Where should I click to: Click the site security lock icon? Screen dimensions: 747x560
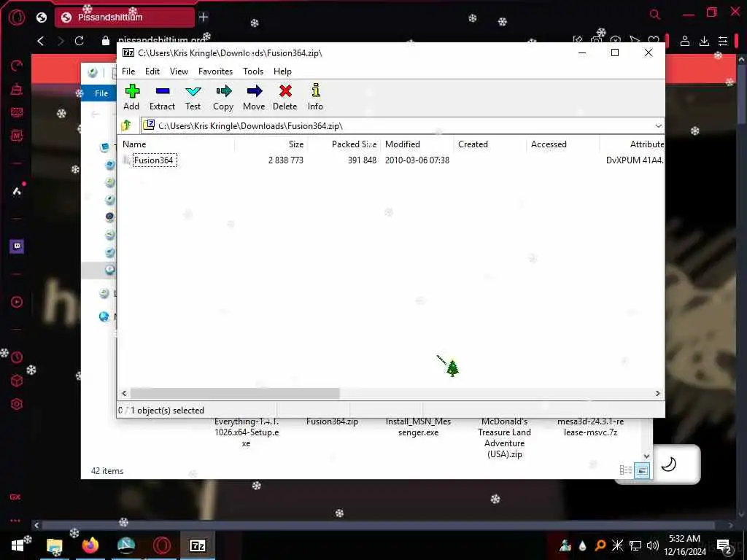click(x=106, y=41)
